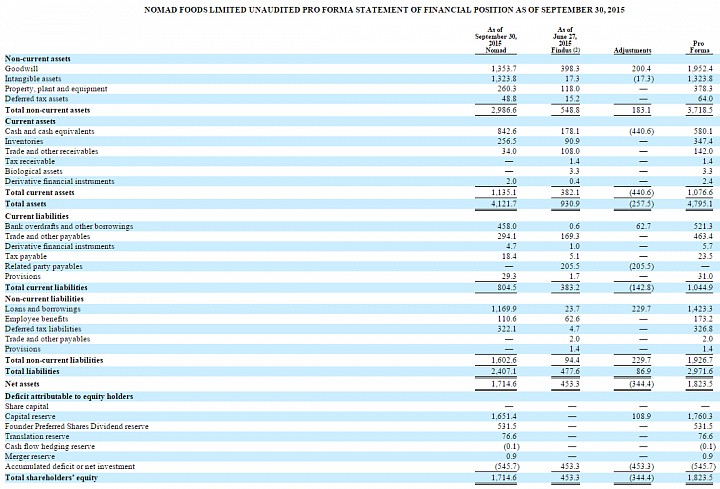Click employee benefits pro forma value 173.2
Screen dimensions: 720x489
[703, 319]
